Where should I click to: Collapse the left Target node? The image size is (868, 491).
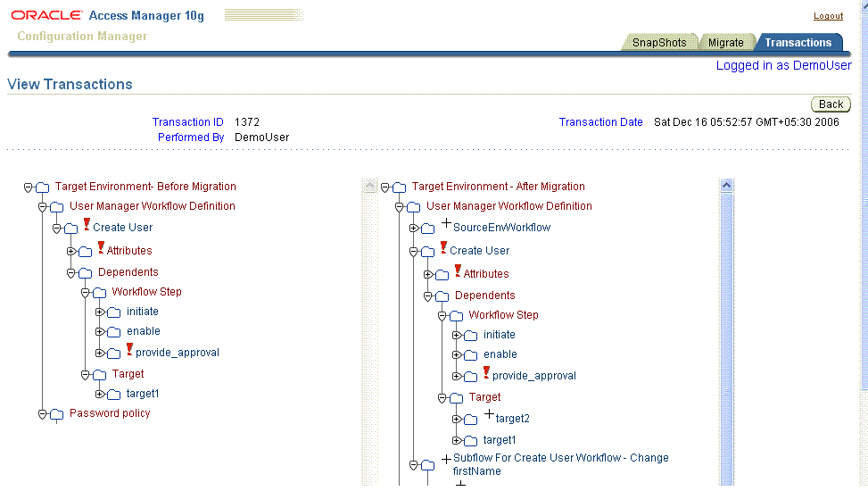[86, 375]
